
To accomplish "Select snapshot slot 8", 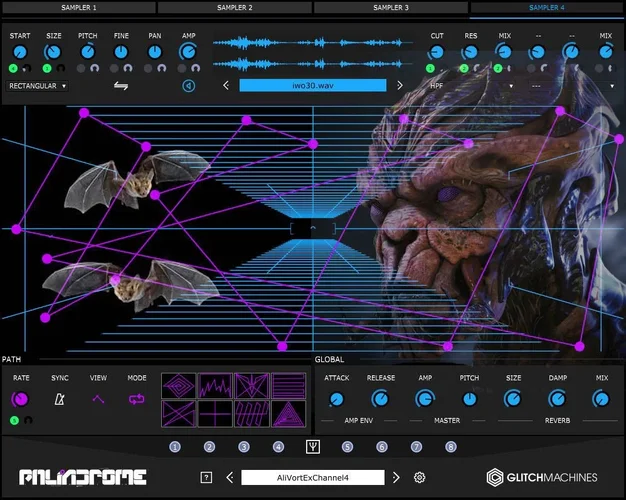I will coord(451,447).
